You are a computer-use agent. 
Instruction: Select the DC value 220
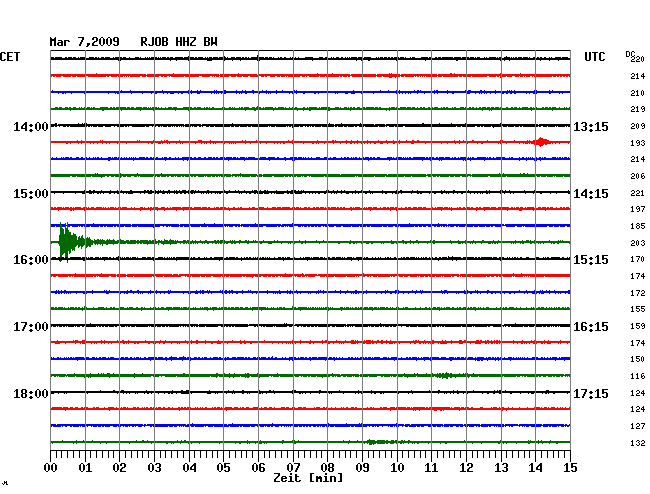(638, 59)
